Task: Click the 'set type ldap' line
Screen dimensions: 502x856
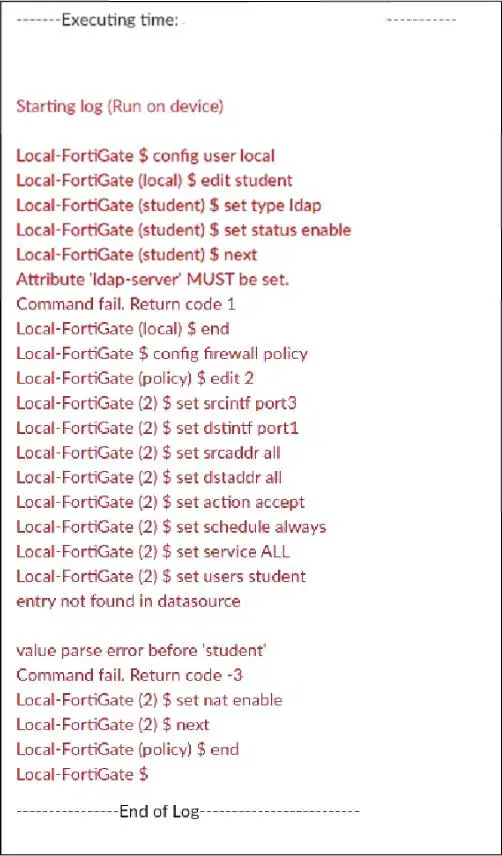Action: [x=169, y=205]
